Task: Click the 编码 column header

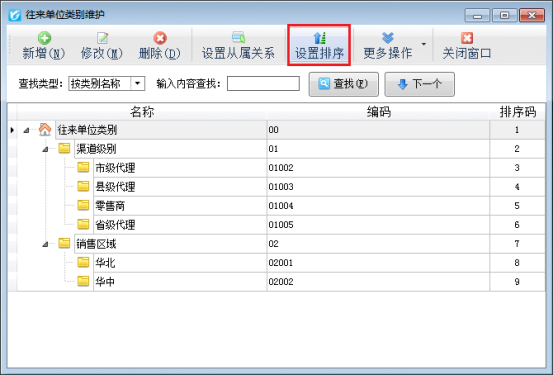Action: click(378, 112)
